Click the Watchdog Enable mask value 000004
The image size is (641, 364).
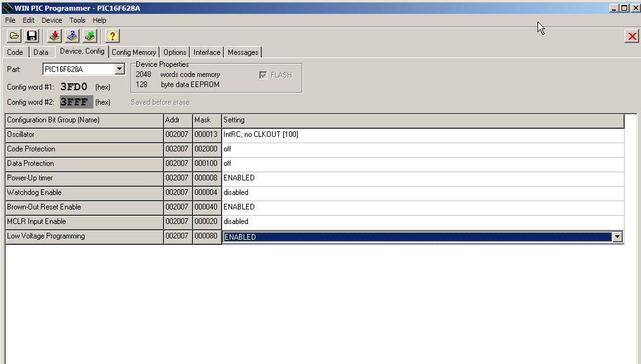[x=206, y=192]
